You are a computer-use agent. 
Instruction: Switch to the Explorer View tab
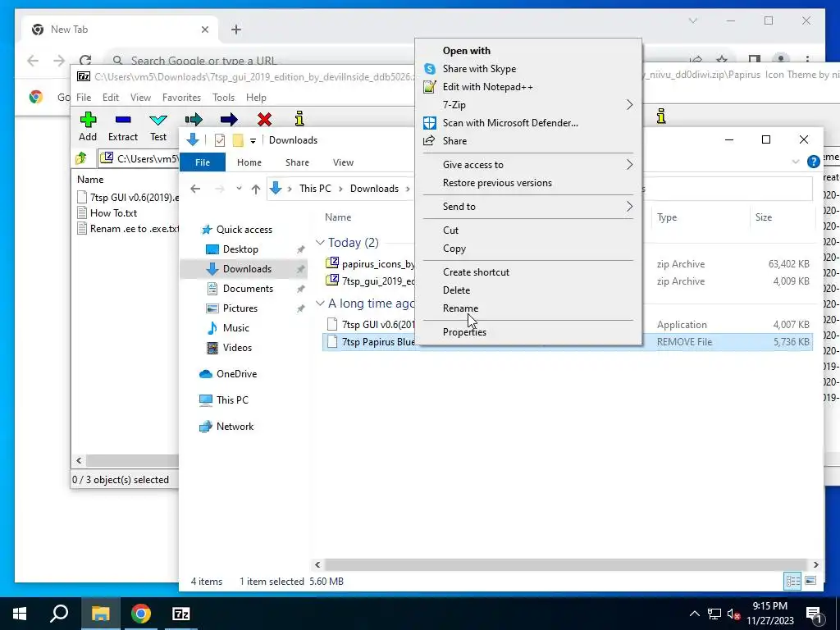(x=343, y=162)
